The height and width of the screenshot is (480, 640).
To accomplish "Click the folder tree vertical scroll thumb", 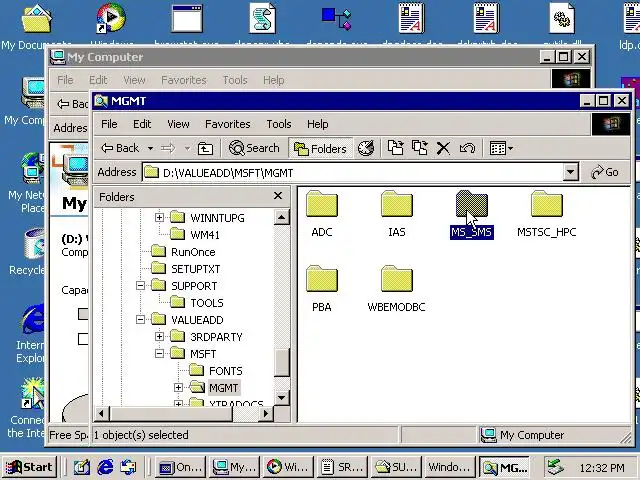I will [282, 362].
